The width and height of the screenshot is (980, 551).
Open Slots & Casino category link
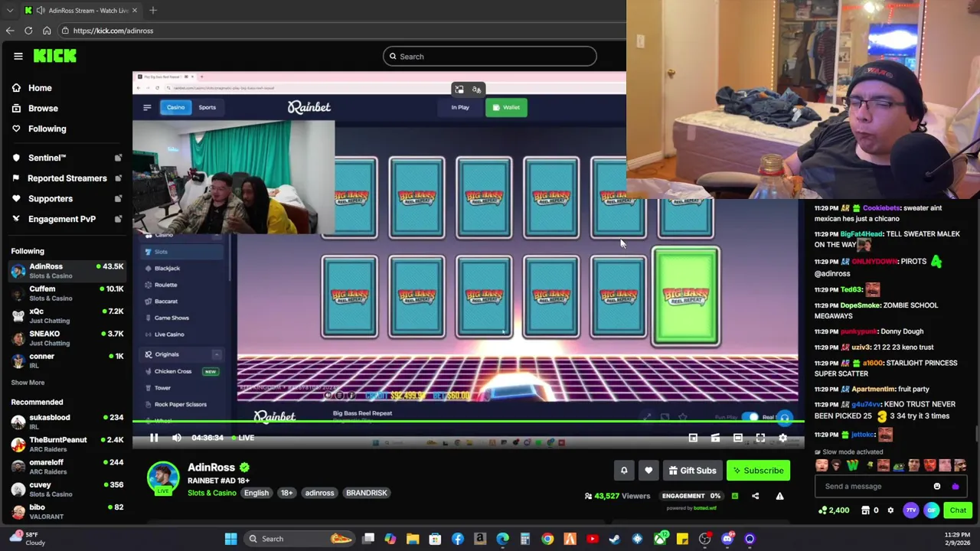[212, 493]
